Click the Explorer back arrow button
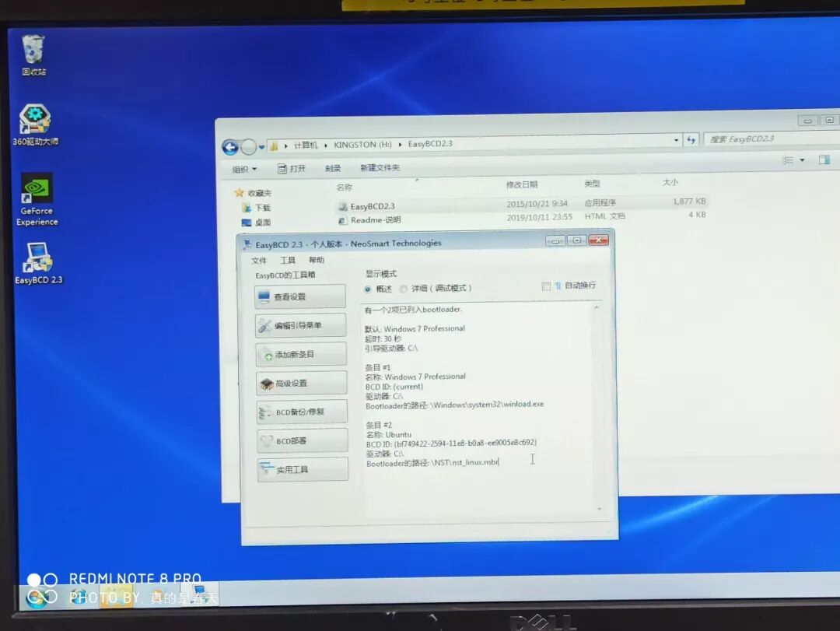 (230, 147)
